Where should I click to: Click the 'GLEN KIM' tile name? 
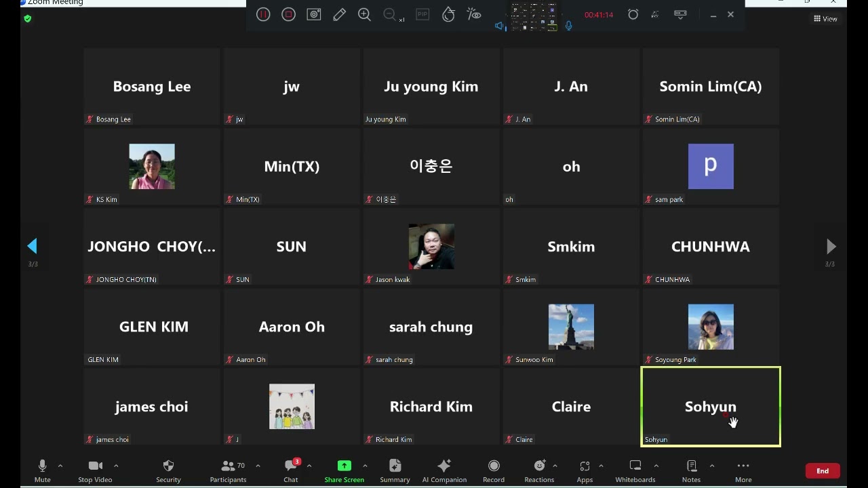click(154, 327)
